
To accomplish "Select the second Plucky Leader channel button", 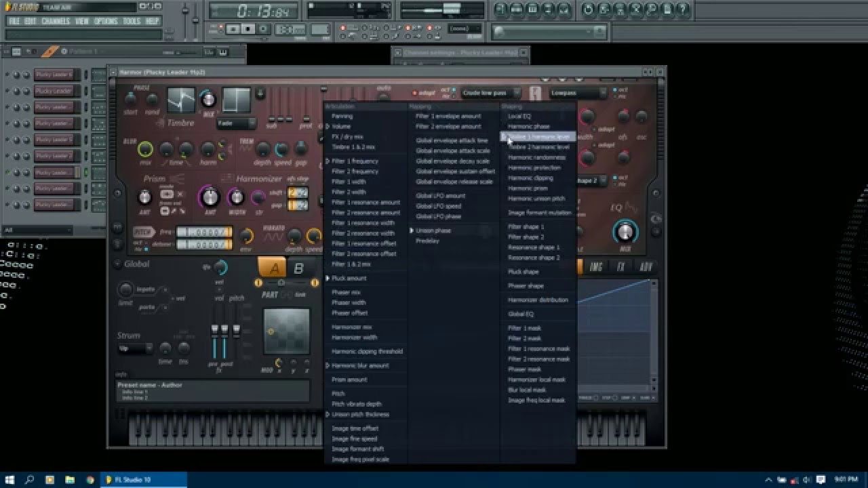I will click(54, 91).
